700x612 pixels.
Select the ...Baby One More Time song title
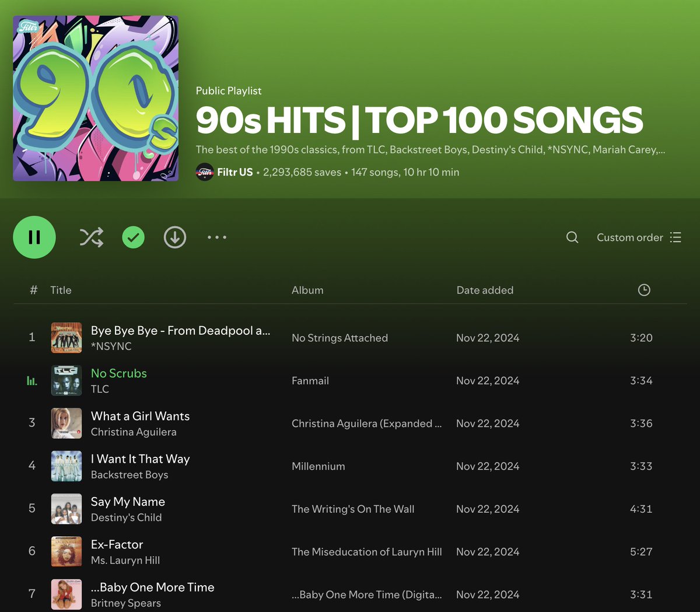pos(153,587)
